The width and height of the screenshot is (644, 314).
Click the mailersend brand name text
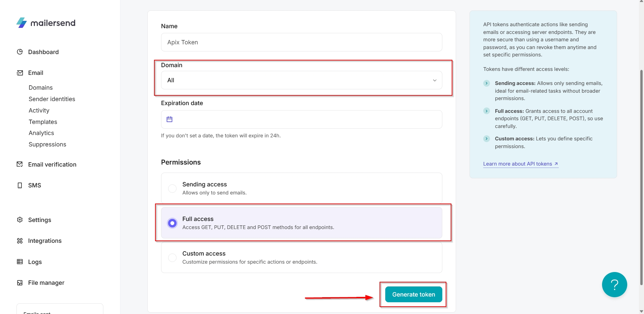coord(53,23)
